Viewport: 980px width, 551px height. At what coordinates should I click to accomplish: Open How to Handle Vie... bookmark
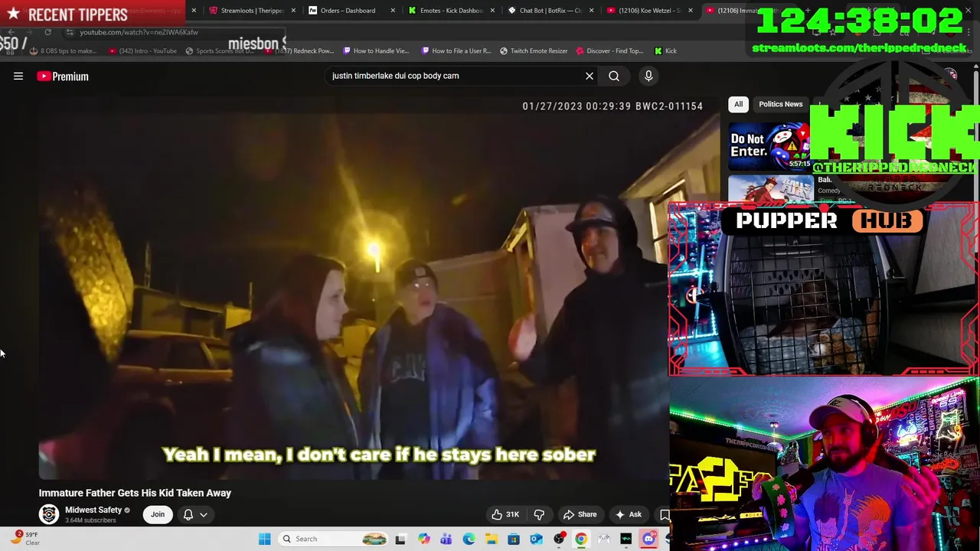tap(376, 51)
